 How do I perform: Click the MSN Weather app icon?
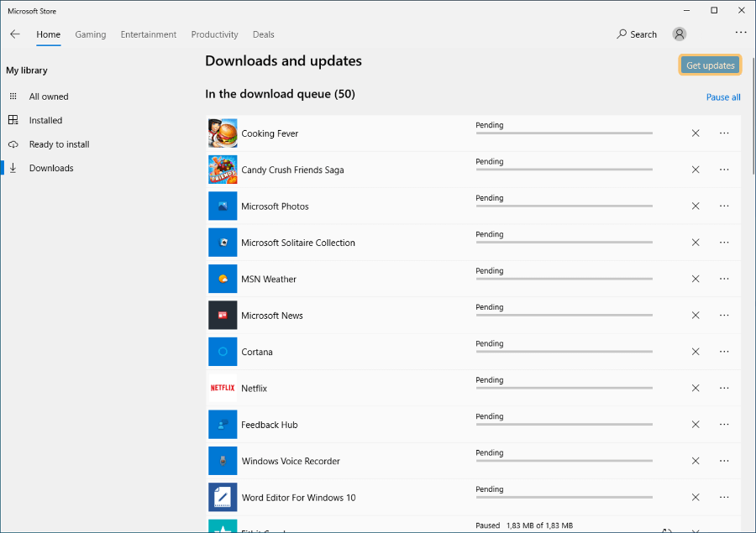click(223, 279)
